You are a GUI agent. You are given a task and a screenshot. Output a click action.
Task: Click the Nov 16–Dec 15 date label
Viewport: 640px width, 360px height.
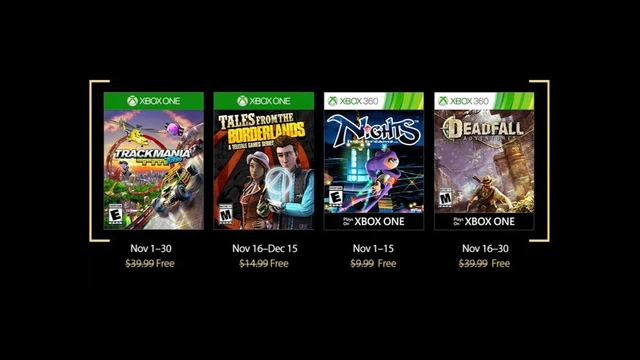[264, 248]
